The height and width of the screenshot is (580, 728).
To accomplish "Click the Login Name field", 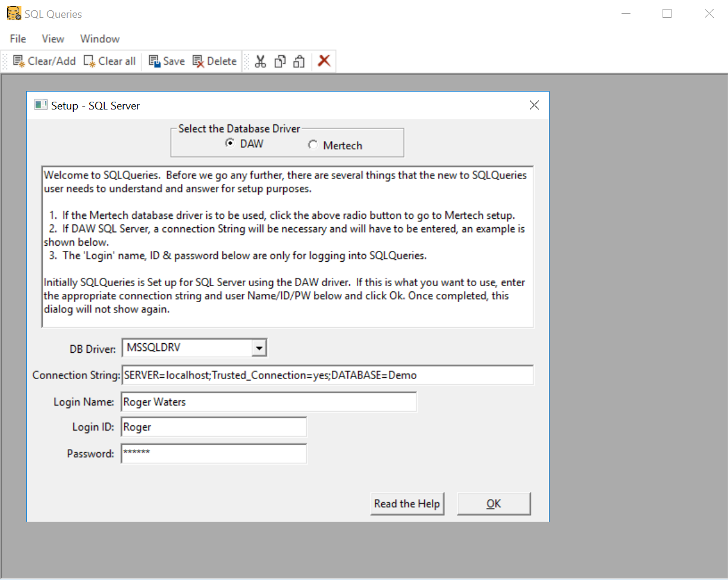I will (268, 402).
